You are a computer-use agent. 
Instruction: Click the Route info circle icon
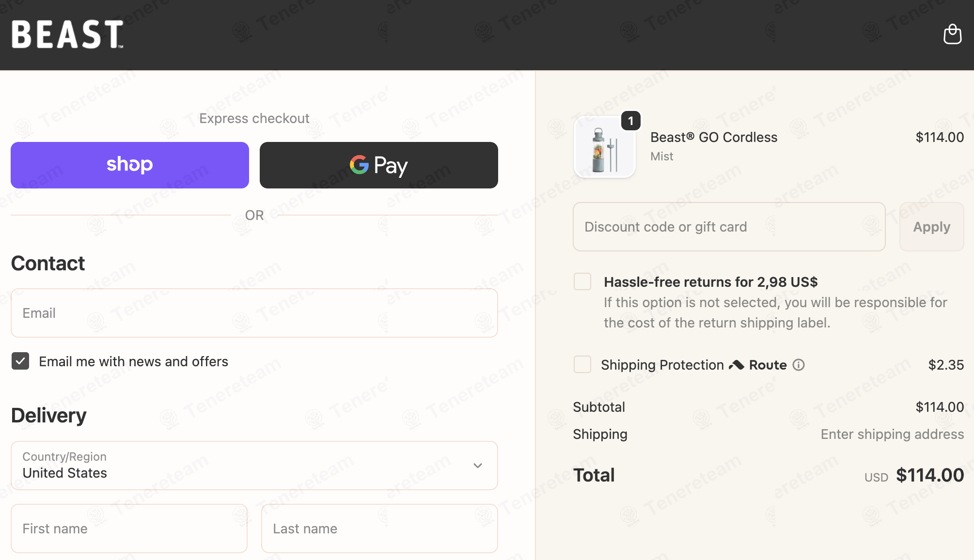(x=799, y=365)
